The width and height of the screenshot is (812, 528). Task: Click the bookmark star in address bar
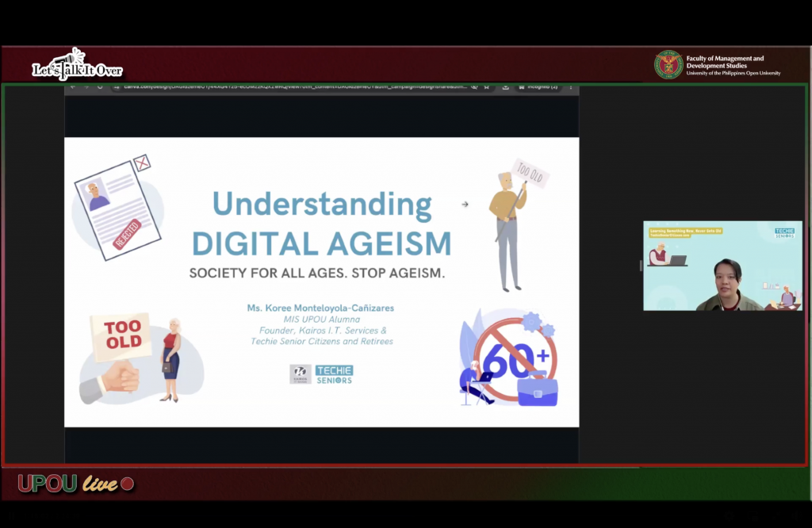pos(486,86)
